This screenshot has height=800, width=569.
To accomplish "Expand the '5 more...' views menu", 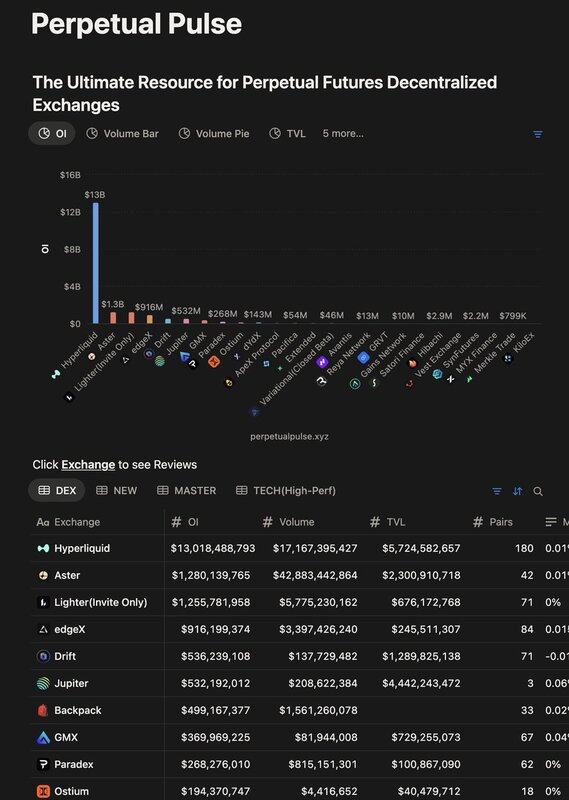I will click(x=343, y=134).
